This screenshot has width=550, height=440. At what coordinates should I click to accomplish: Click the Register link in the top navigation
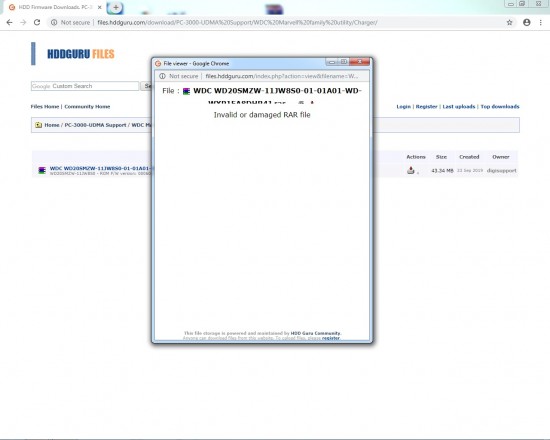point(426,107)
